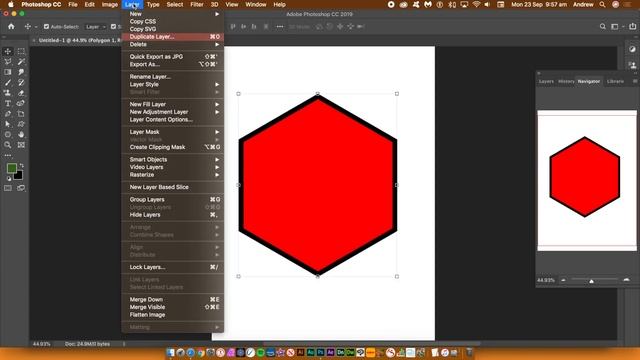Choose Group Layers menu item

(173, 199)
